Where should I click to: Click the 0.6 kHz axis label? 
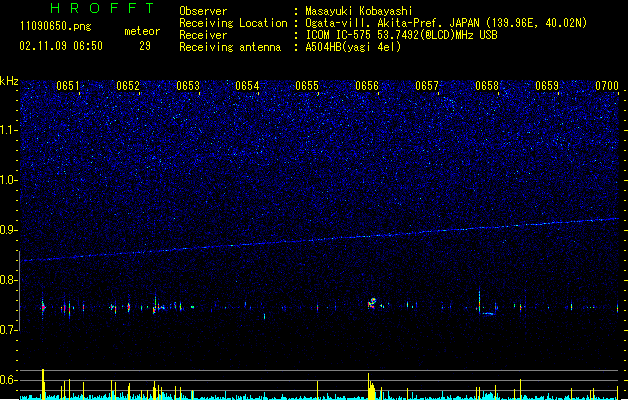(9, 380)
